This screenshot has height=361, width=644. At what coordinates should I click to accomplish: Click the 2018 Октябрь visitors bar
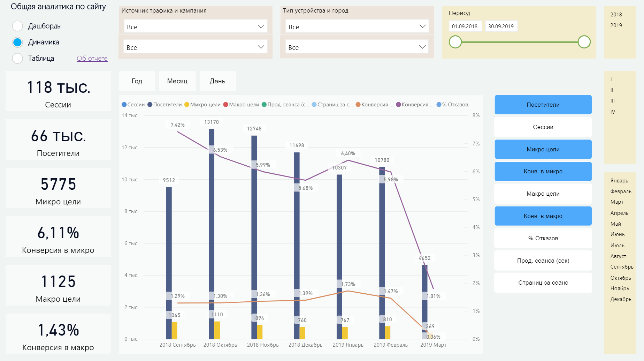pyautogui.click(x=212, y=227)
